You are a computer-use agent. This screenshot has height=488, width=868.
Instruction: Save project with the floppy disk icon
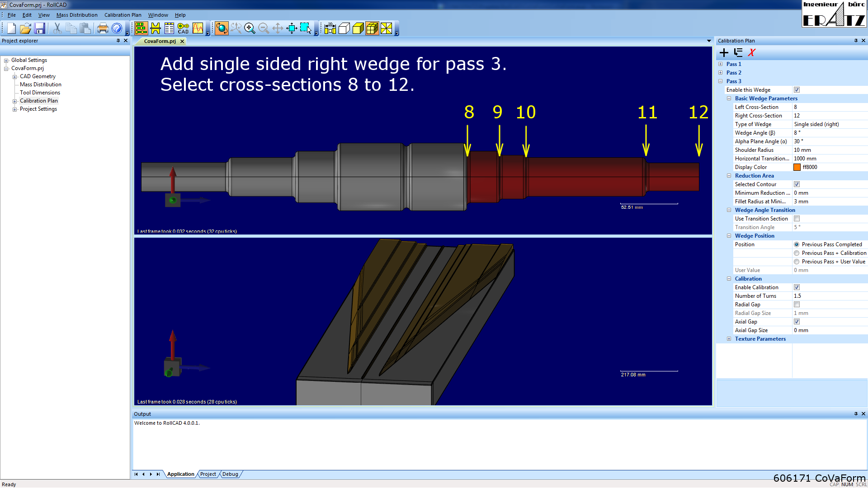39,28
